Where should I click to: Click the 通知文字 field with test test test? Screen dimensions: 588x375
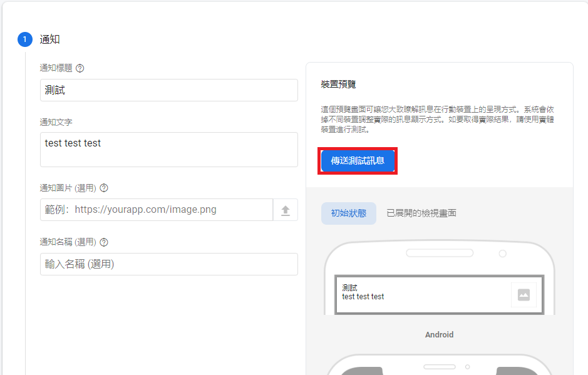click(x=169, y=150)
